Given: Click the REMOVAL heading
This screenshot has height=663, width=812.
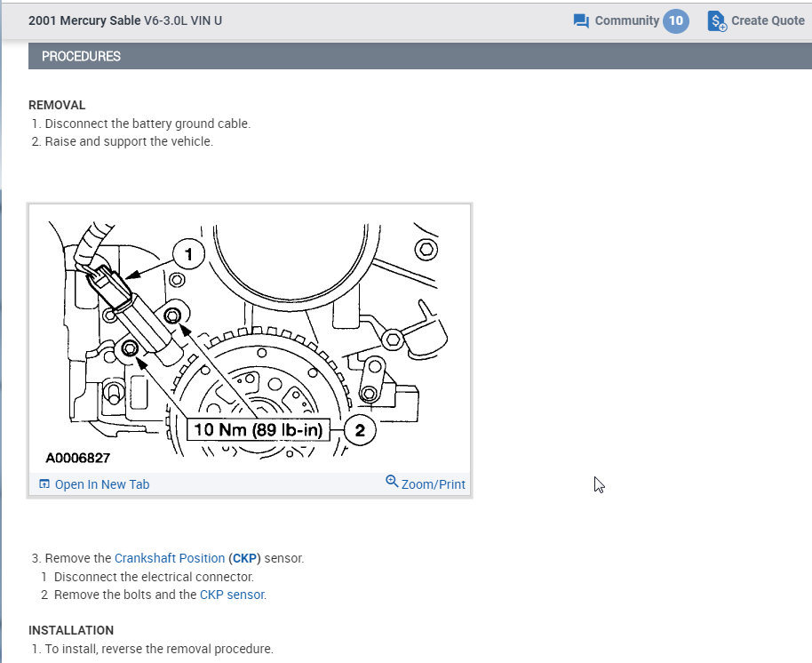Looking at the screenshot, I should tap(57, 105).
